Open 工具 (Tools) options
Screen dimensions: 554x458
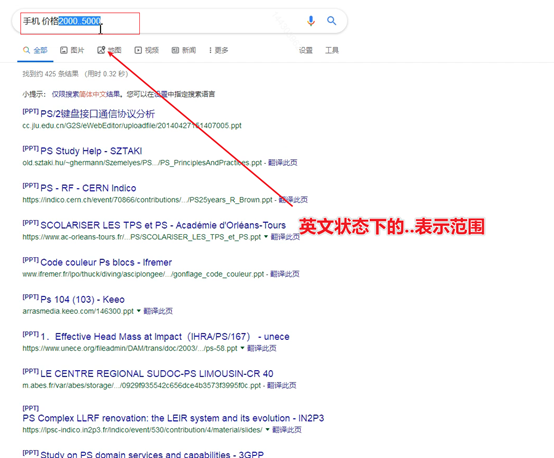332,50
